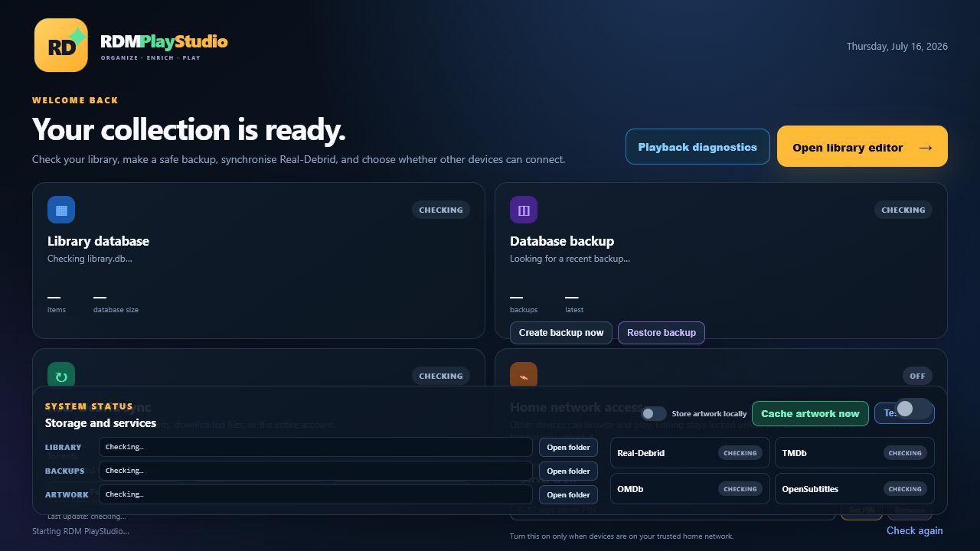This screenshot has width=980, height=551.
Task: Click the date Thursday, July 16, 2026
Action: point(897,46)
